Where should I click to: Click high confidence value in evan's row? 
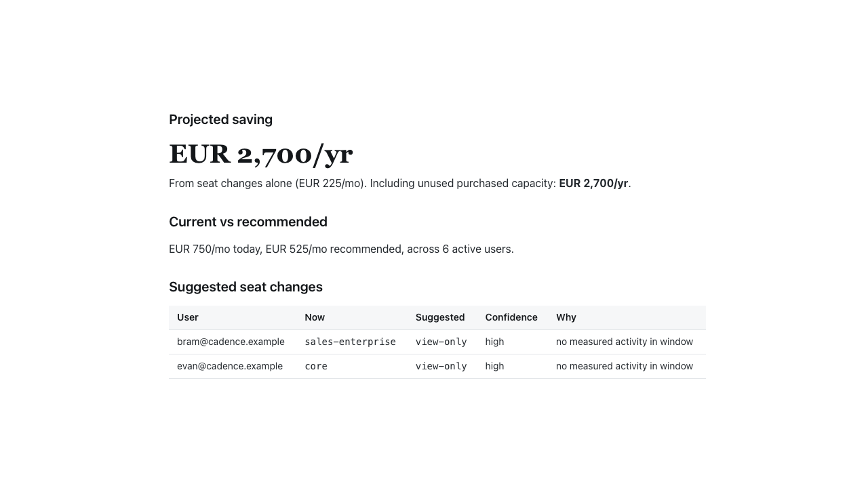(x=494, y=366)
